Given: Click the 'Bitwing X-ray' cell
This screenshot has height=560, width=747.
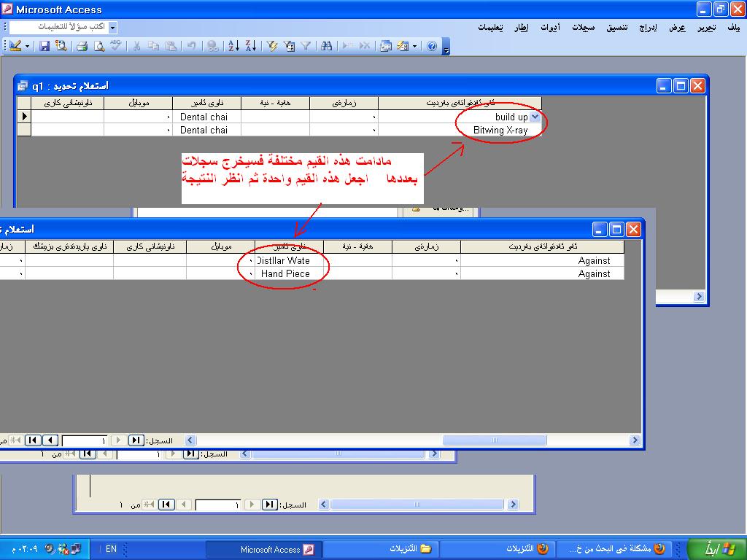Looking at the screenshot, I should coord(460,130).
